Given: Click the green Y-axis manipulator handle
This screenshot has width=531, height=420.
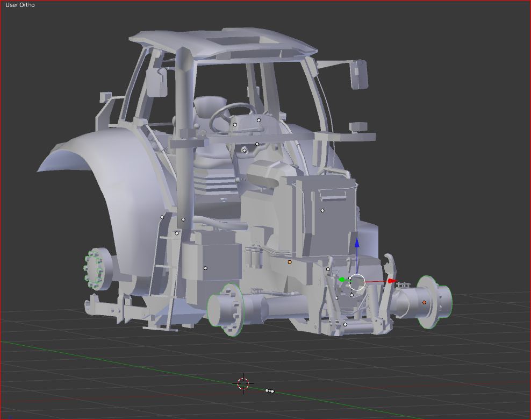Looking at the screenshot, I should tap(342, 279).
